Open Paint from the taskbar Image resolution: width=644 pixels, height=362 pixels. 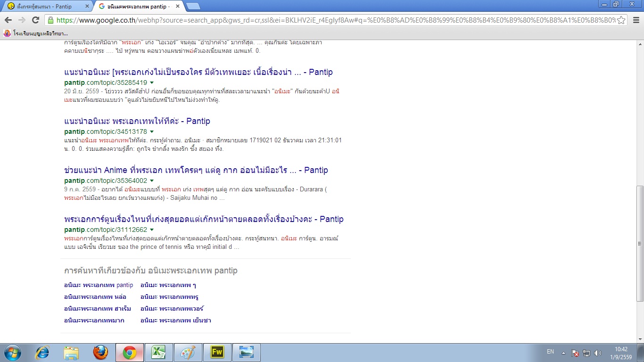pyautogui.click(x=188, y=353)
